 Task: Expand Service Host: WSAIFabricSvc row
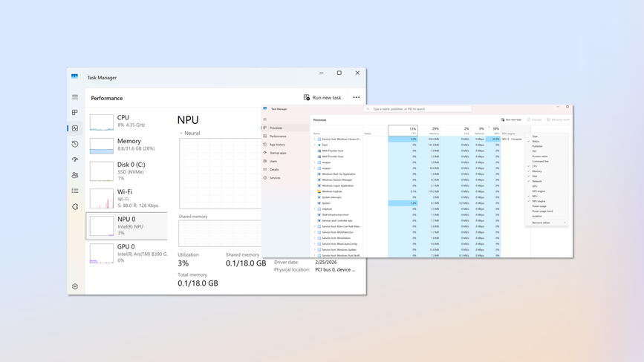click(x=315, y=232)
